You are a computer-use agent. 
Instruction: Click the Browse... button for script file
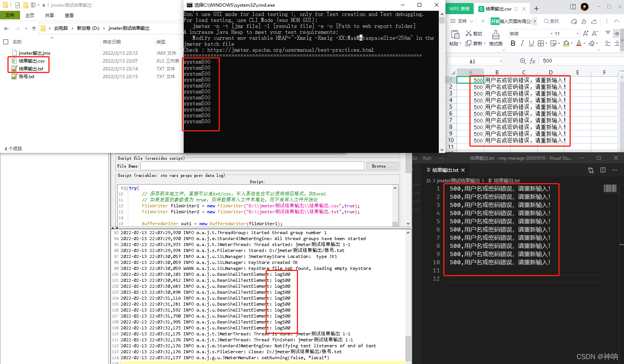pos(382,166)
